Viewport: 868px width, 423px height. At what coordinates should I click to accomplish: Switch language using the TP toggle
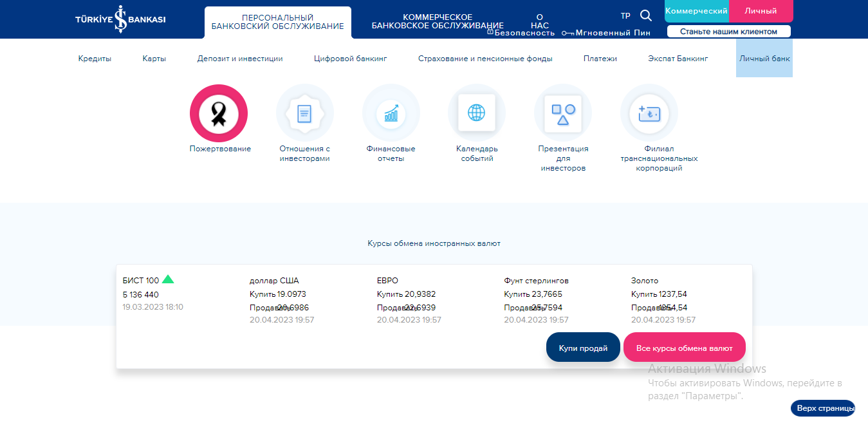[x=625, y=16]
